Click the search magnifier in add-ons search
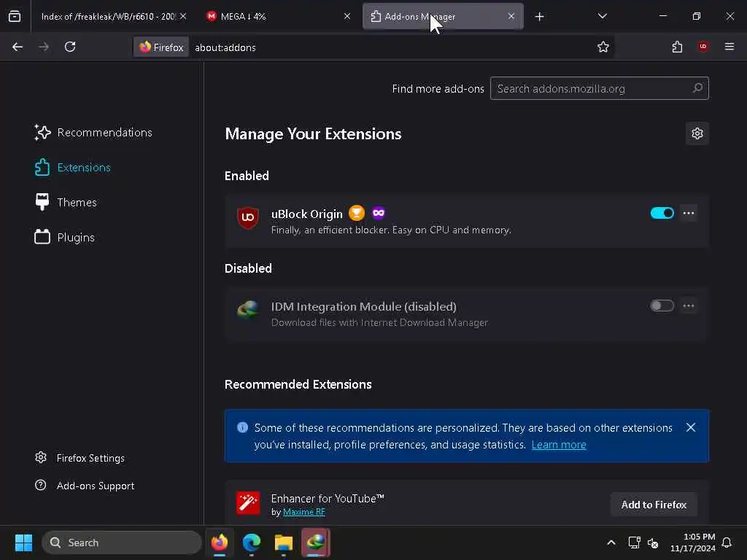747x560 pixels. coord(698,88)
